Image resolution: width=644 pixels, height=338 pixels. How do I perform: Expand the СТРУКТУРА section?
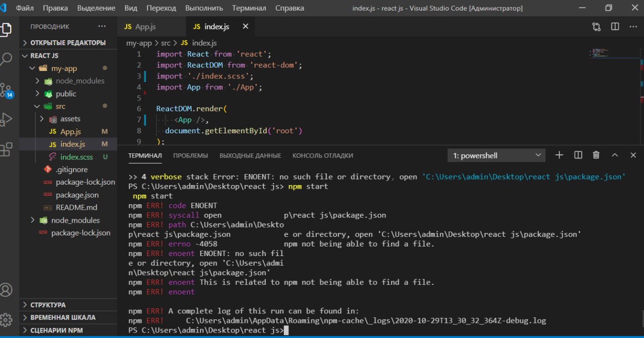48,305
